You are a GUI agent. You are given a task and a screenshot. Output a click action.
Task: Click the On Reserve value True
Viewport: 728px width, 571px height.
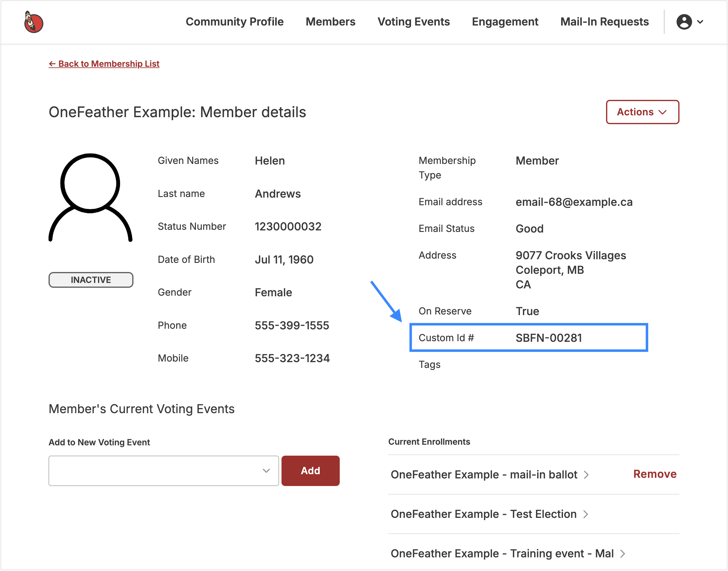coord(527,311)
